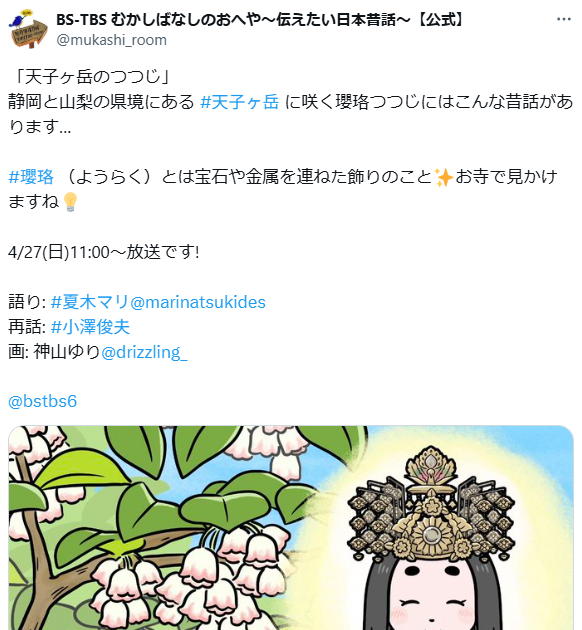Visit the @marinatsukides mention
The width and height of the screenshot is (582, 630).
click(x=197, y=302)
